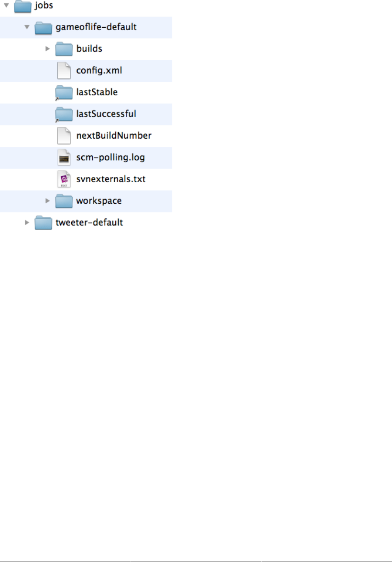The image size is (392, 562).
Task: Click the nextBuildNumber file icon
Action: coord(64,136)
